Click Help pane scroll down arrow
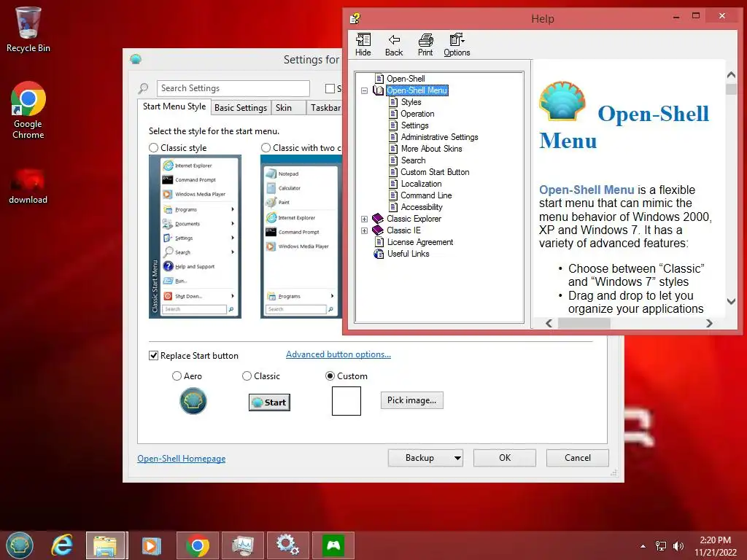Image resolution: width=747 pixels, height=560 pixels. (731, 301)
